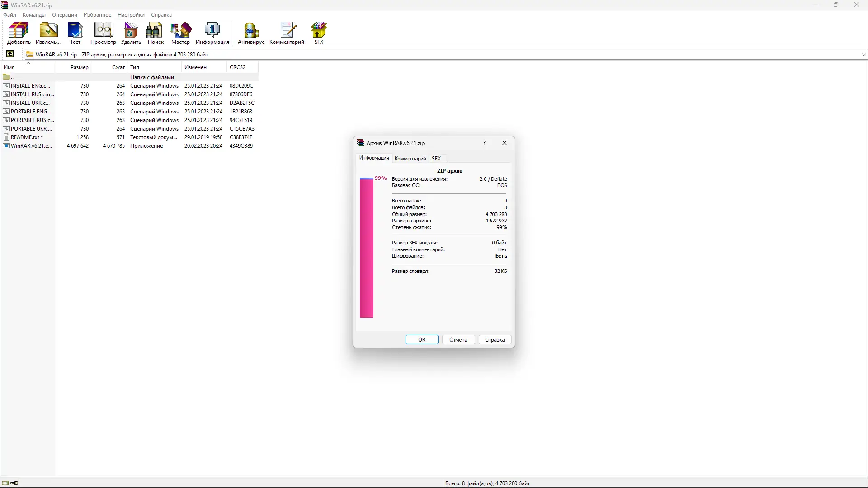Open the Команды menu
Viewport: 868px width, 488px height.
[x=34, y=15]
